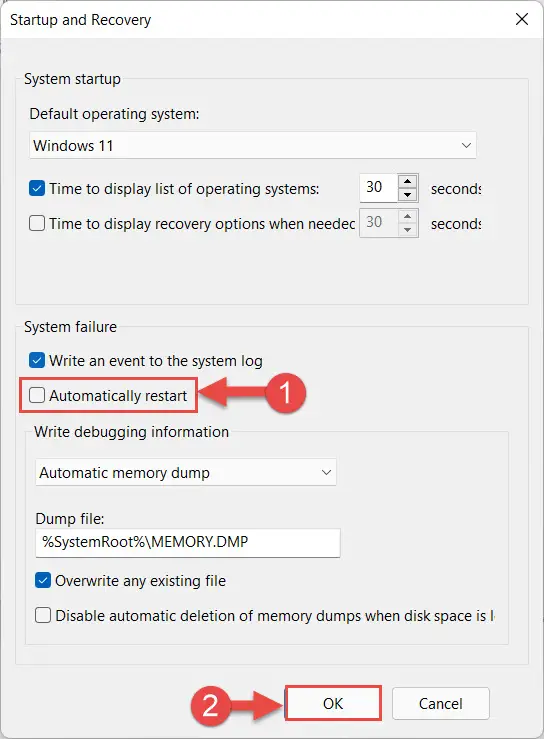544x739 pixels.
Task: Toggle Write an event to the system log
Action: [37, 361]
